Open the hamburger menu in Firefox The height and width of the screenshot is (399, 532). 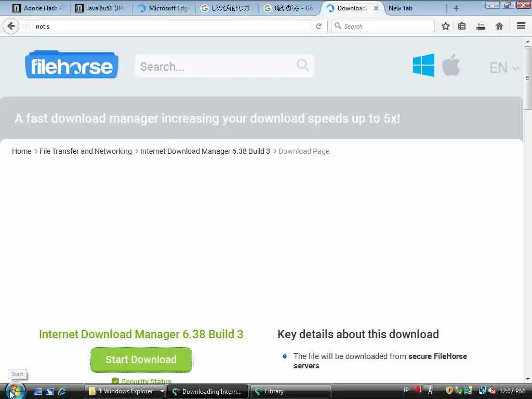tap(521, 26)
